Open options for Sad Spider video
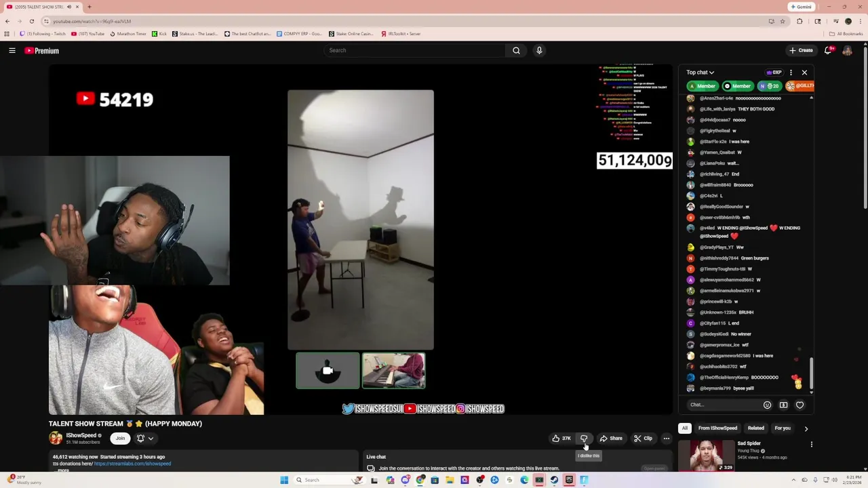 (x=812, y=445)
